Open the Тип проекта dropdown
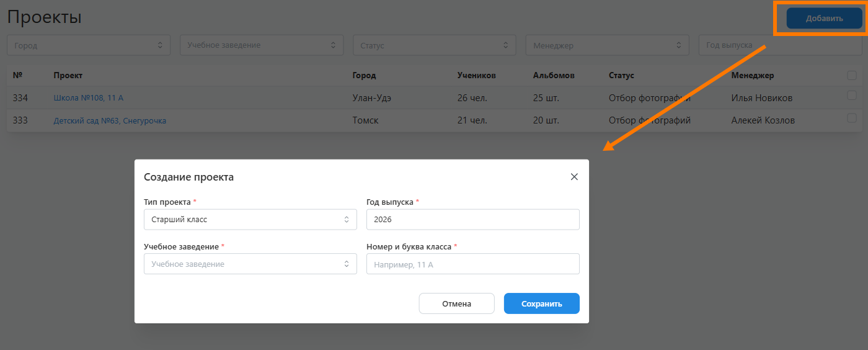The width and height of the screenshot is (868, 350). (250, 219)
